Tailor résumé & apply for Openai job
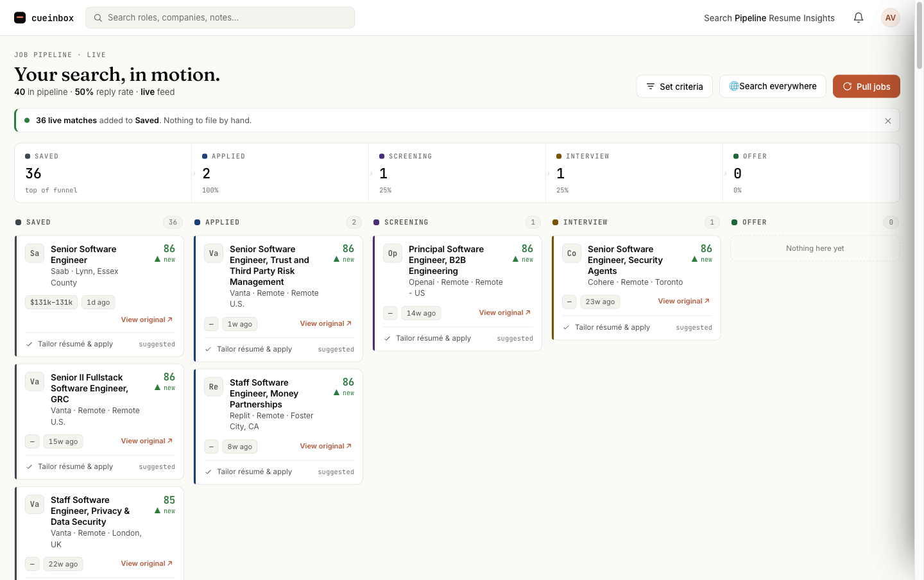Viewport: 924px width, 580px height. click(x=458, y=338)
